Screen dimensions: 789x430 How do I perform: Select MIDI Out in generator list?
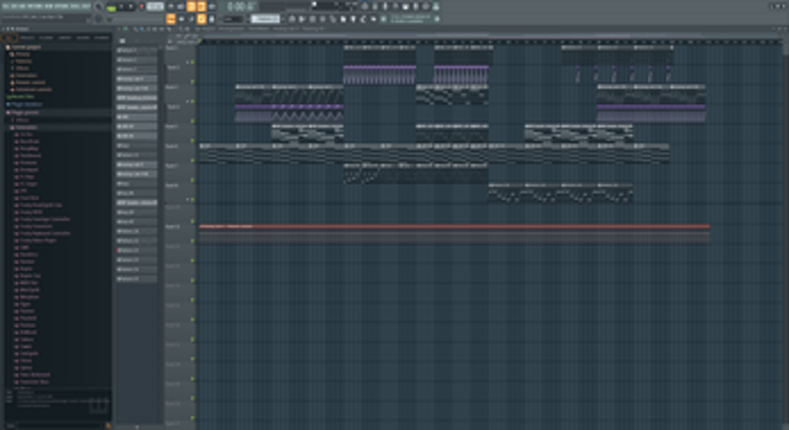pos(29,283)
